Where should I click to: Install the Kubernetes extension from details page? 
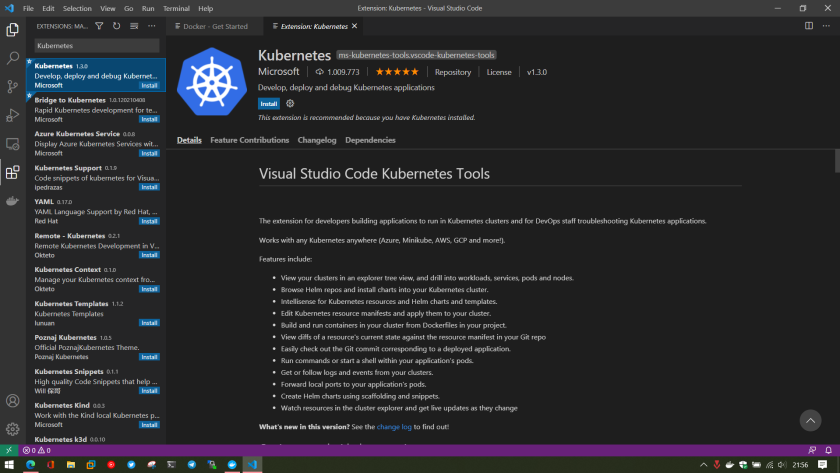pos(268,103)
